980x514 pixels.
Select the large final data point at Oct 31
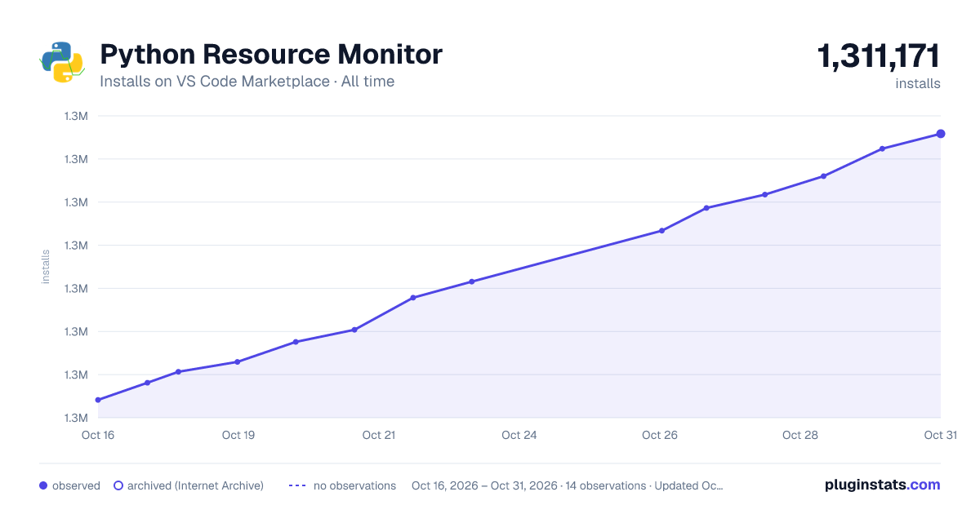941,134
